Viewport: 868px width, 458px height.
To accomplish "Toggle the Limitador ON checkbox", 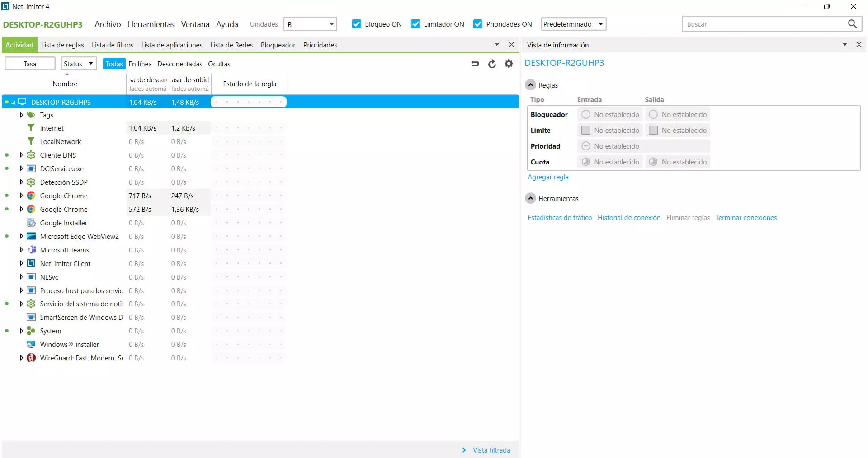I will (415, 24).
